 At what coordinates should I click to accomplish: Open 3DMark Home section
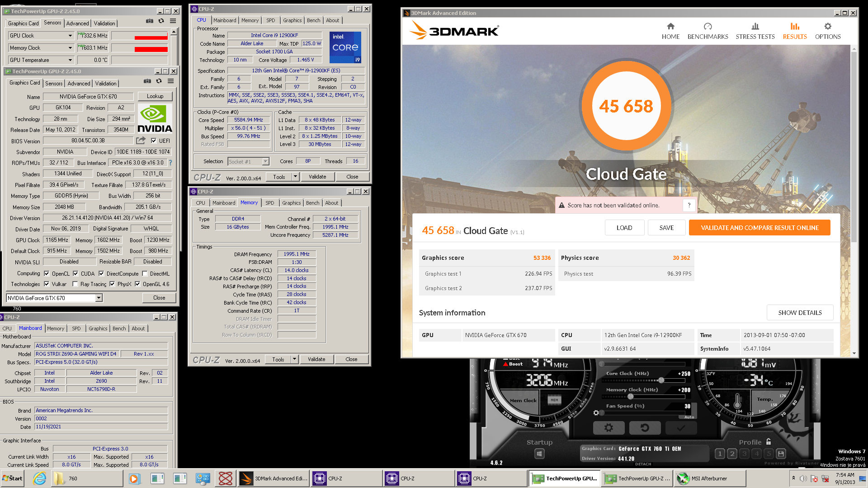(670, 31)
